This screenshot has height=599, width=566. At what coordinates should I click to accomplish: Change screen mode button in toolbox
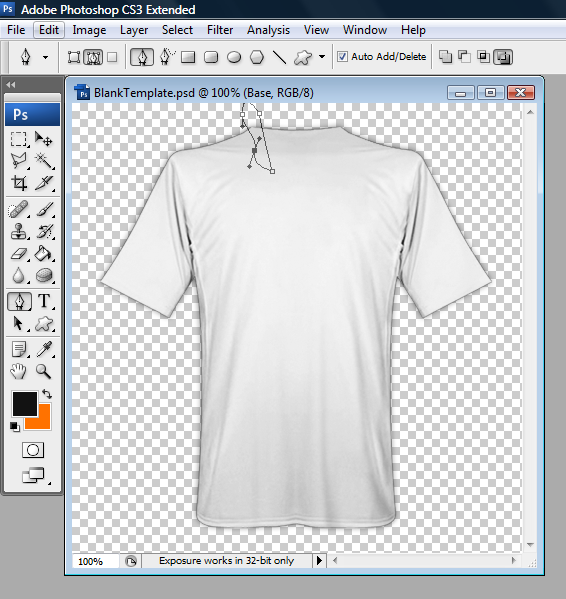[x=34, y=476]
